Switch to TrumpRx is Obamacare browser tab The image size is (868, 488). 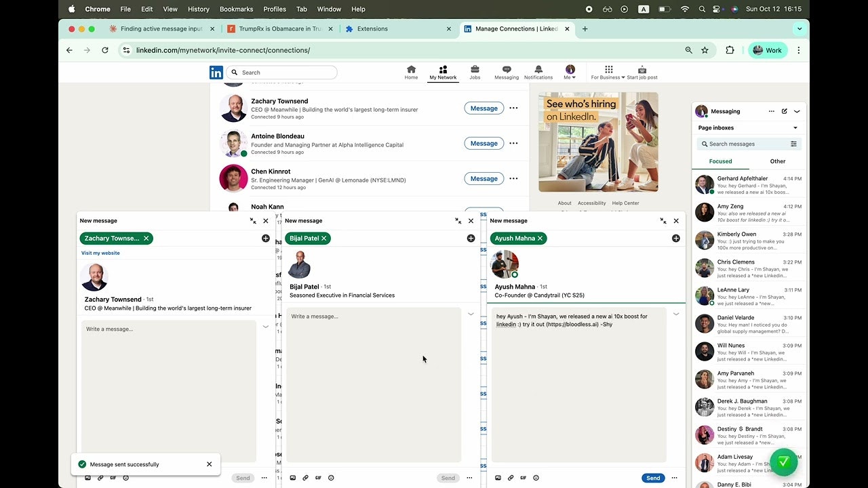[x=280, y=29]
